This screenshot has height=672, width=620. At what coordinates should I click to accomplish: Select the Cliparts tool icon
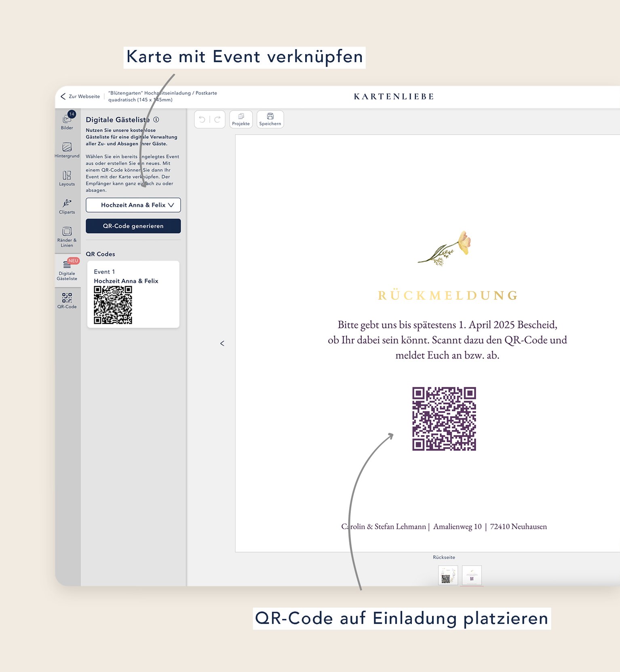pos(67,206)
